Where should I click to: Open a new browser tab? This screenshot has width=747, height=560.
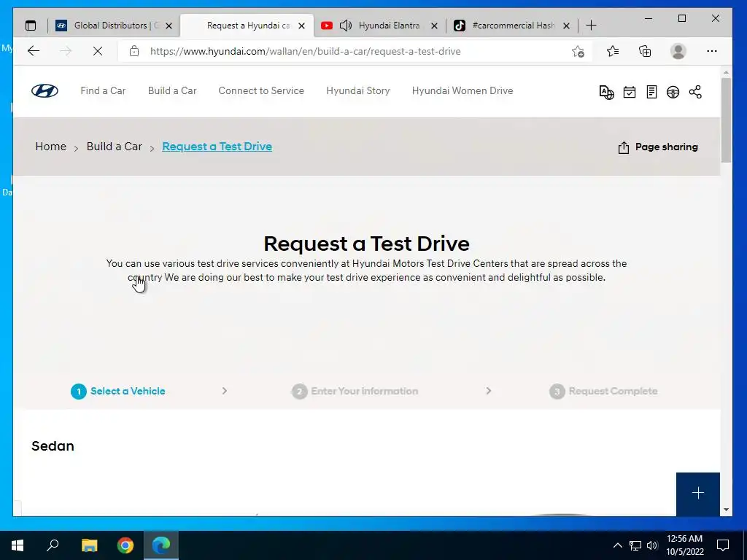point(591,26)
